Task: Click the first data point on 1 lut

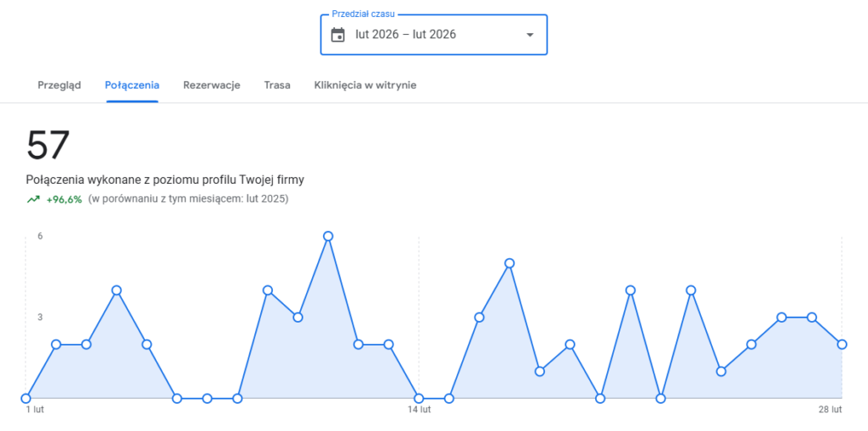Action: [x=25, y=398]
